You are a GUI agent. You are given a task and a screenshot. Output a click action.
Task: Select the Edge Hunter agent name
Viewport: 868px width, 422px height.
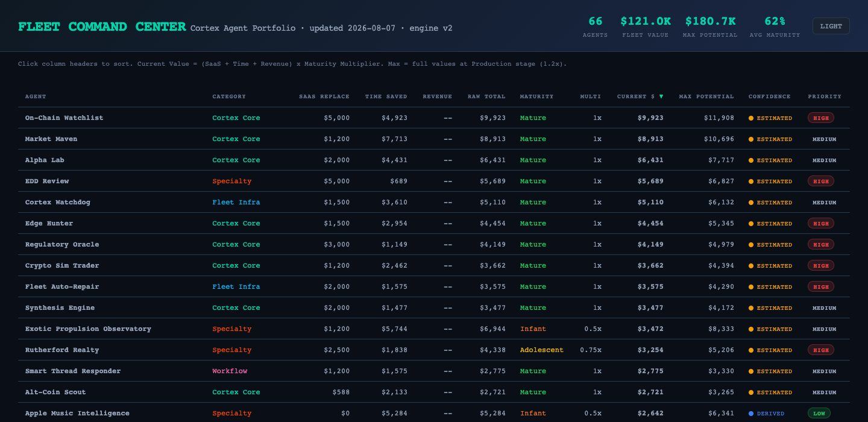point(49,223)
